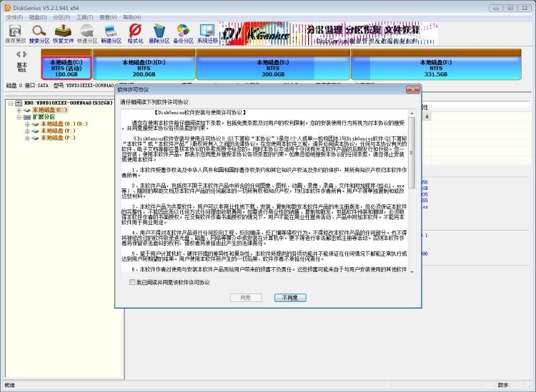
Task: Click the 不同意 disagree button
Action: (x=290, y=298)
